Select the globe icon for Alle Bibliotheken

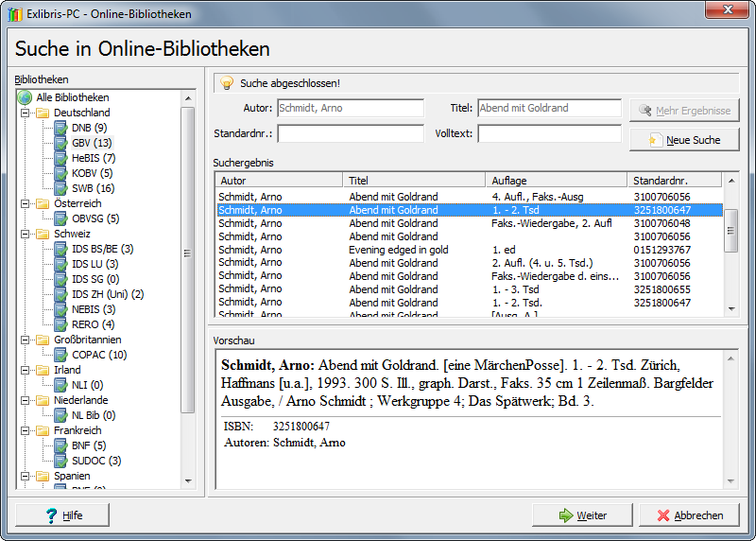pos(25,97)
